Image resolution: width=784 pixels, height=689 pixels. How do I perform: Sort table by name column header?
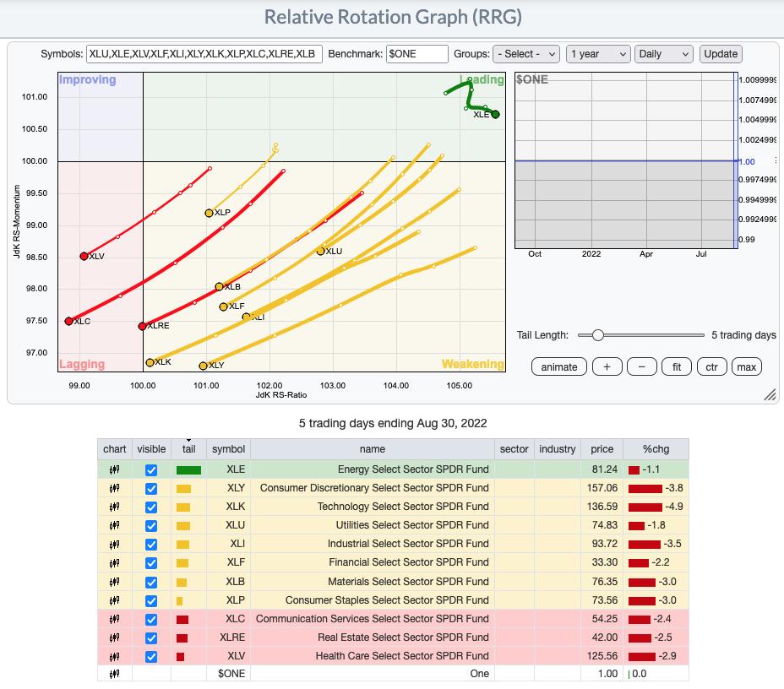click(x=372, y=449)
